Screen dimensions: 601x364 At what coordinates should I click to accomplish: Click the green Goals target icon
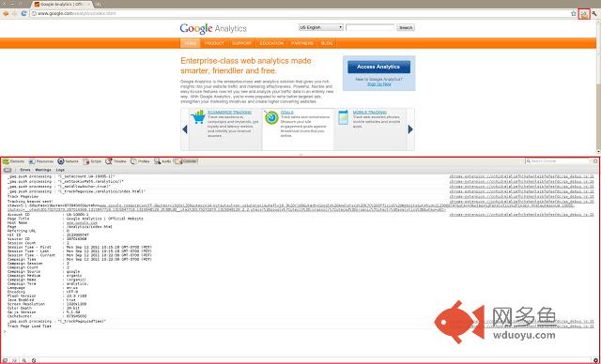271,117
